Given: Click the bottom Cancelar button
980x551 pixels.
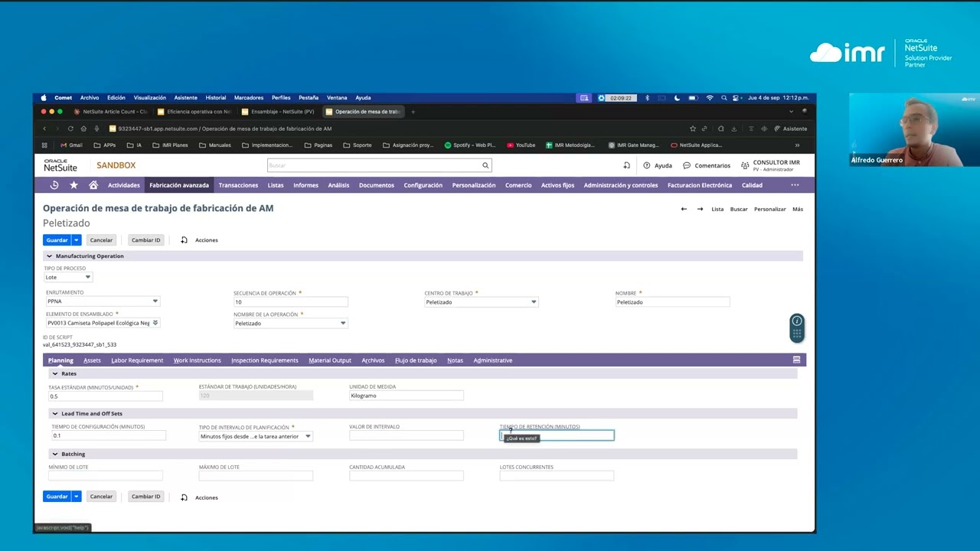Looking at the screenshot, I should tap(101, 497).
